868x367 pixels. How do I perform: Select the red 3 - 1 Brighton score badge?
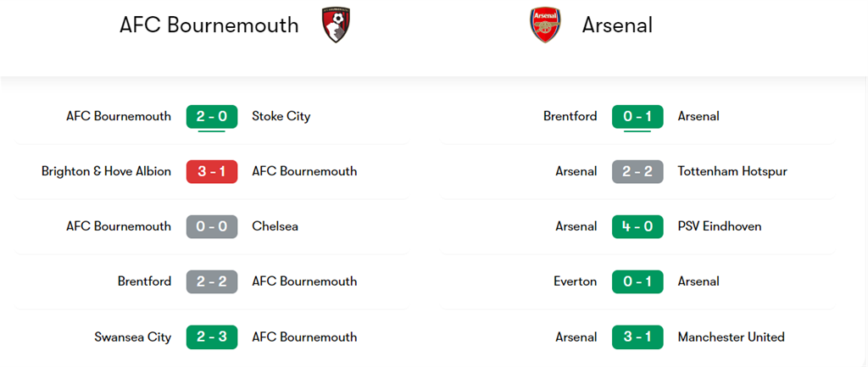(212, 171)
